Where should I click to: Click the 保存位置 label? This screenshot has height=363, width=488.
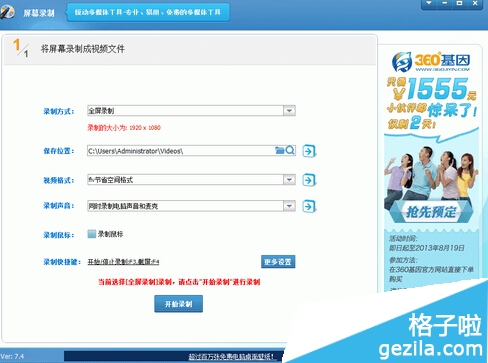59,151
